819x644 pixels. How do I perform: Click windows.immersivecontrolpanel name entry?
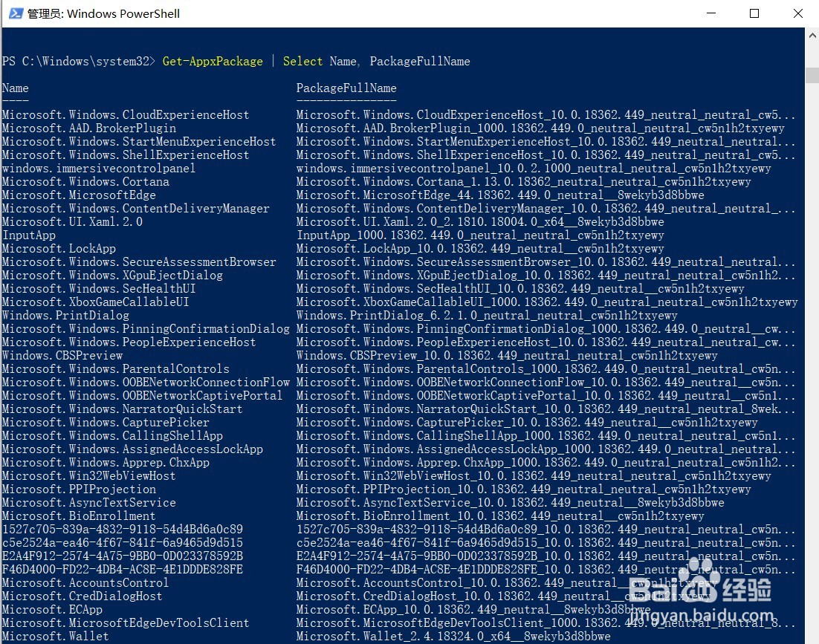pyautogui.click(x=99, y=169)
